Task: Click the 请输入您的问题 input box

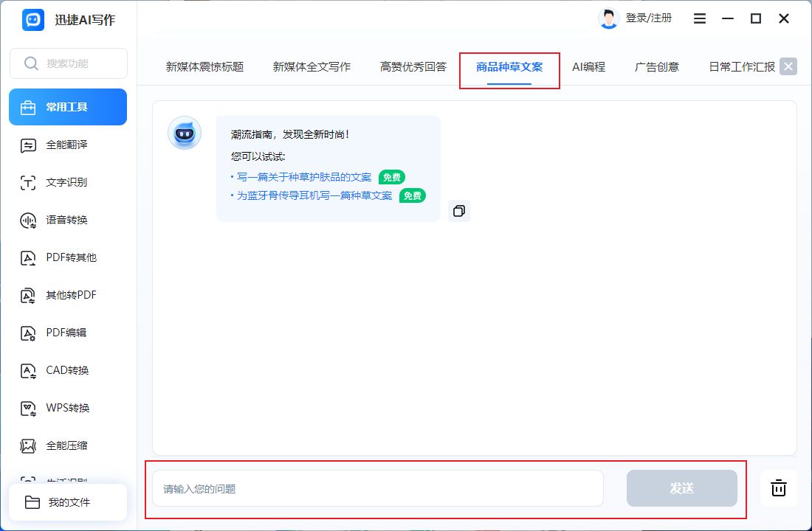Action: pyautogui.click(x=377, y=488)
